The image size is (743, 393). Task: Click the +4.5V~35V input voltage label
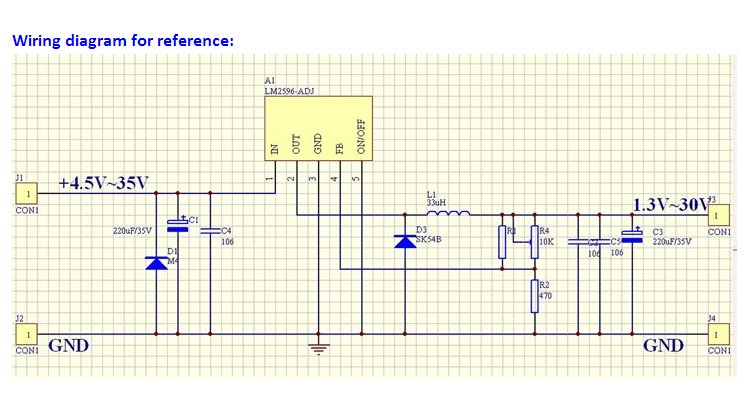[x=104, y=183]
